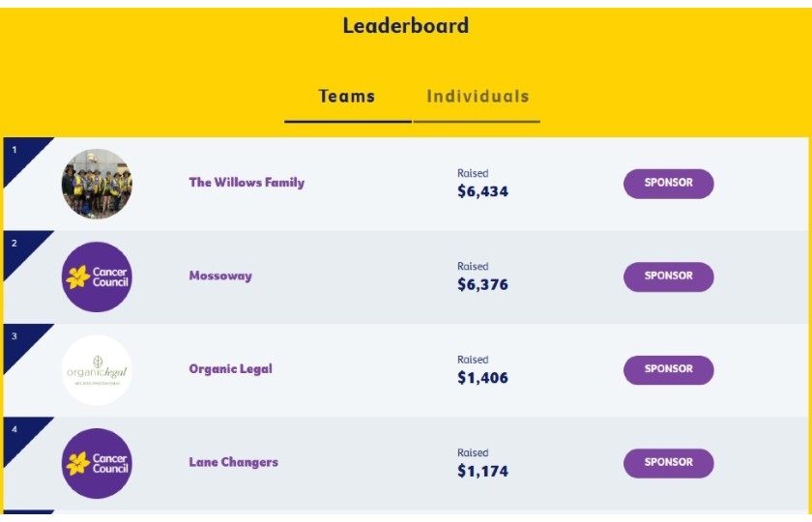Click the $6,434 raised amount
Viewport: 812px width, 522px height.
(x=482, y=191)
